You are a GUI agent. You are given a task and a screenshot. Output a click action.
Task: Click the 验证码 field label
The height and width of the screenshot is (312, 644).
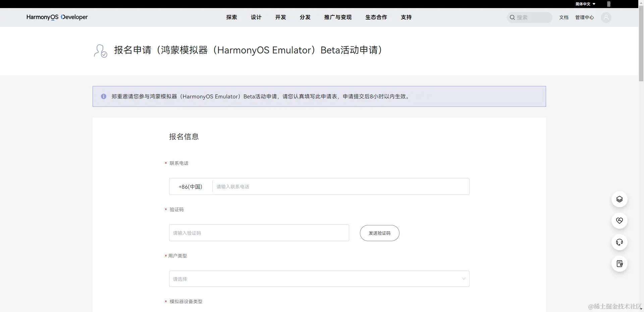177,210
